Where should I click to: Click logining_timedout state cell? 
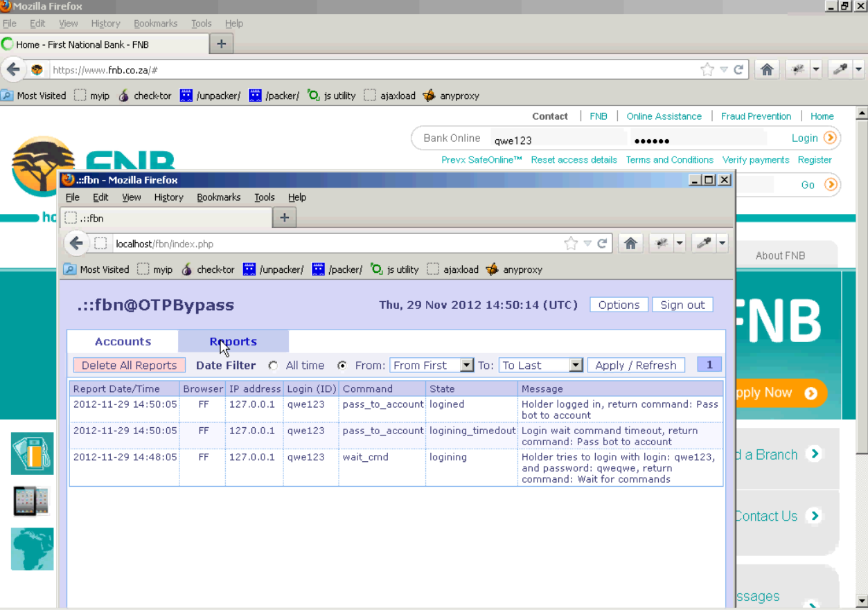click(472, 436)
